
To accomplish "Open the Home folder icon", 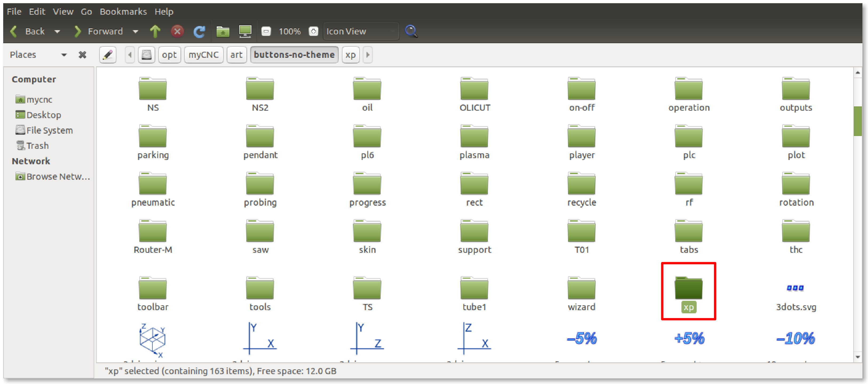I will (x=223, y=31).
